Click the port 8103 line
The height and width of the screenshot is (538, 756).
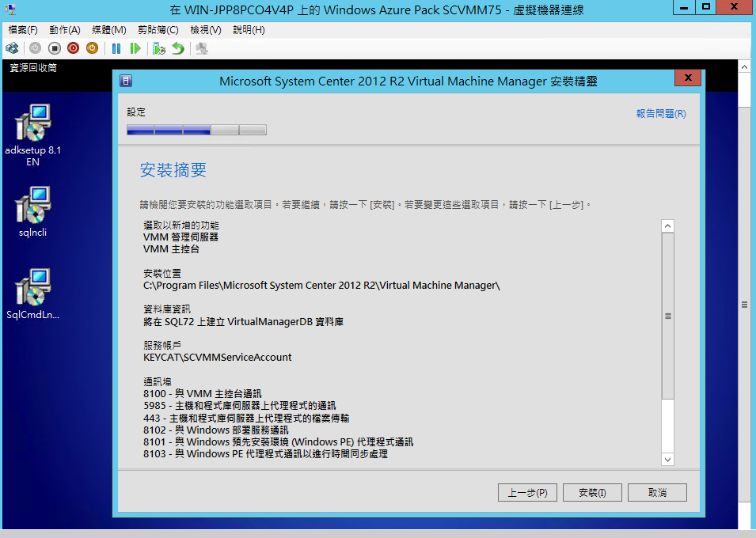(266, 454)
